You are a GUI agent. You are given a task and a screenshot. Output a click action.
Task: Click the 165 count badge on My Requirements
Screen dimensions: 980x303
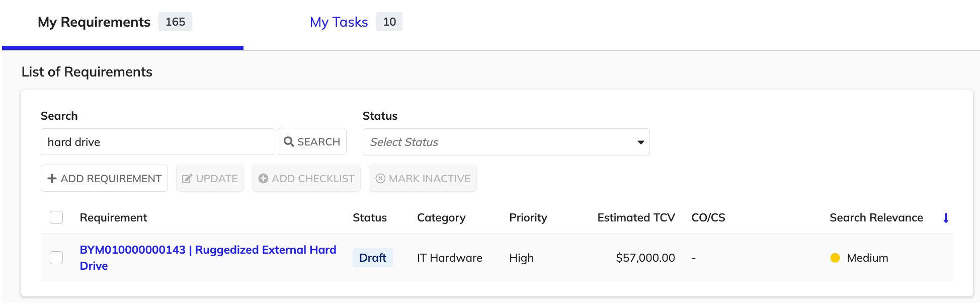(175, 22)
